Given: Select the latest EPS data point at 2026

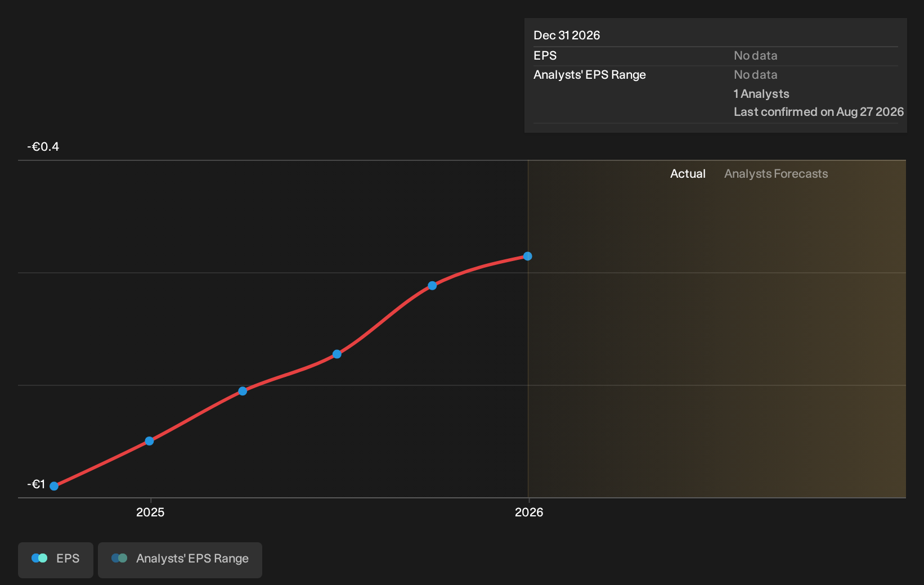Looking at the screenshot, I should pyautogui.click(x=528, y=256).
